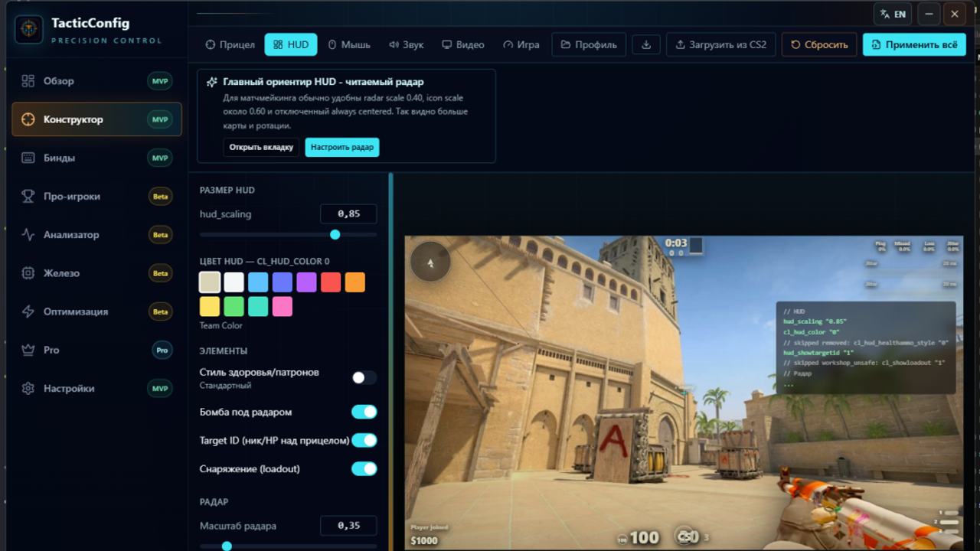
Task: Select the teal HUD color swatch
Action: coord(258,307)
